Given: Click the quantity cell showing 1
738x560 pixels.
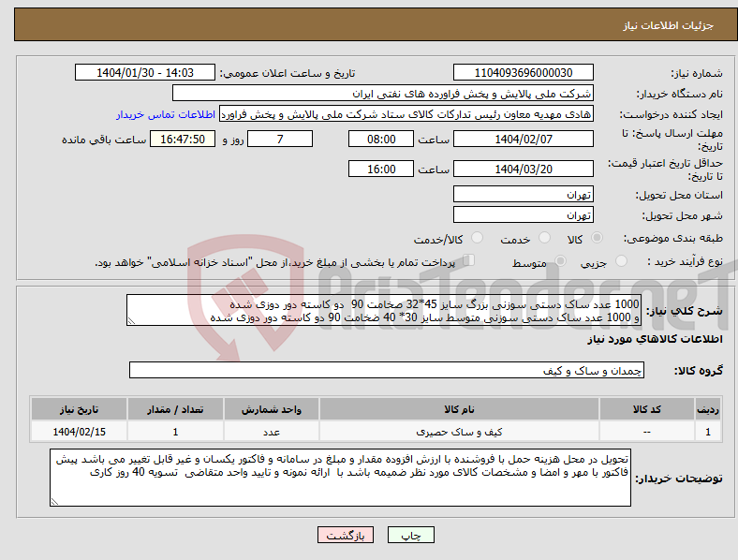Looking at the screenshot, I should click(175, 432).
